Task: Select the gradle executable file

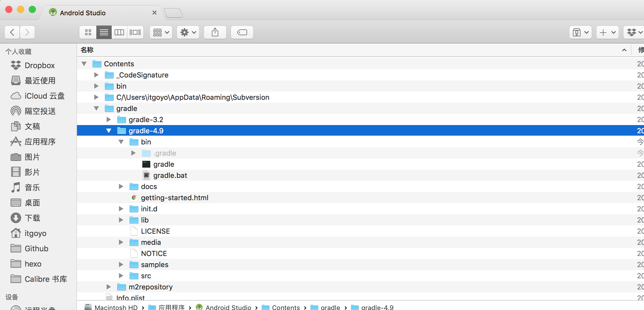Action: click(x=360, y=164)
